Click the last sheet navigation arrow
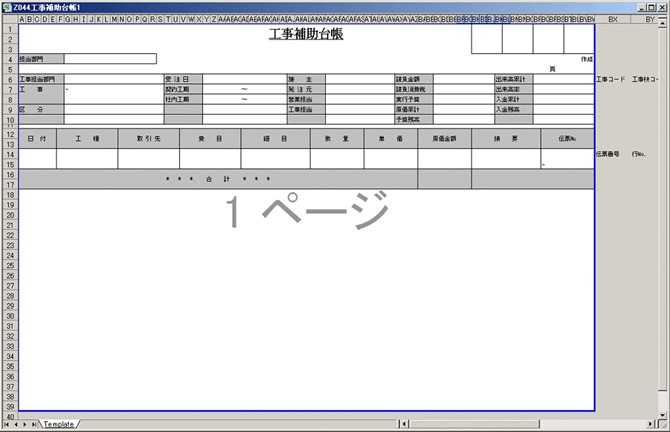This screenshot has width=670, height=432. tap(34, 425)
